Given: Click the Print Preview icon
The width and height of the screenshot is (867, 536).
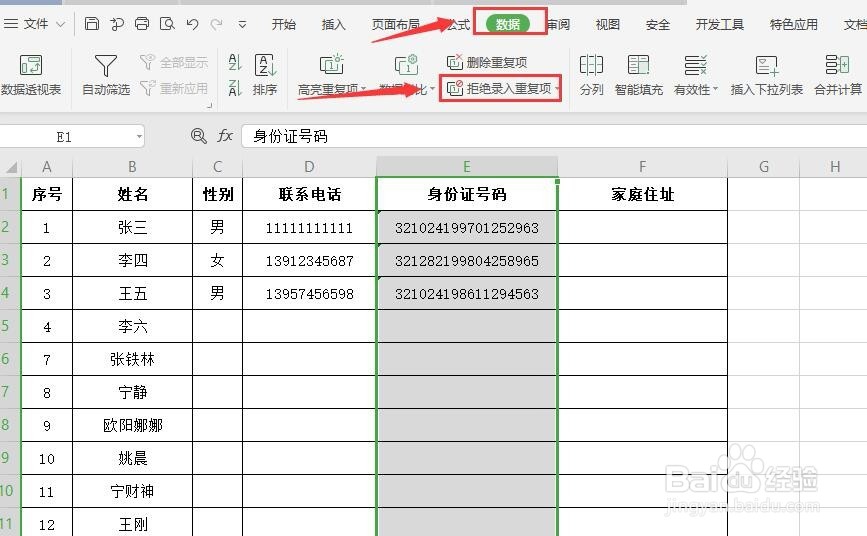Looking at the screenshot, I should click(x=167, y=24).
